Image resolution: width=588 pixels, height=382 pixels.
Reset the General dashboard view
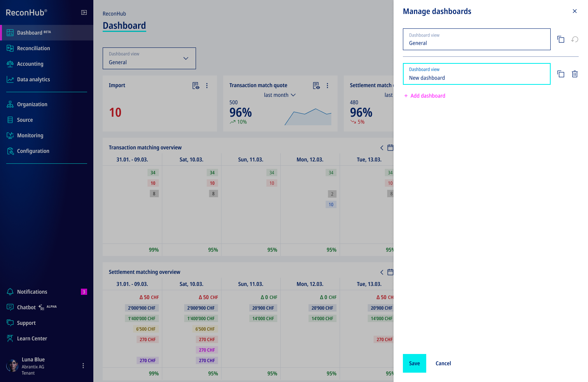(574, 39)
